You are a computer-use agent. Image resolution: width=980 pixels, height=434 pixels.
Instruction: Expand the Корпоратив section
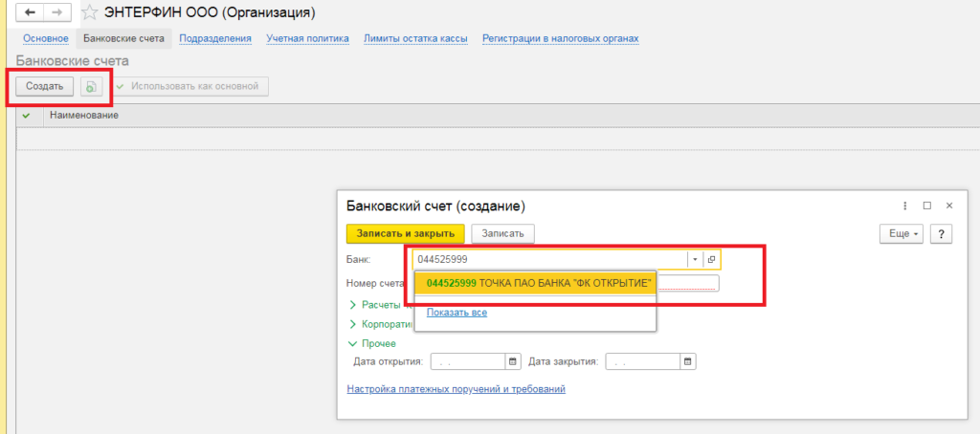tap(381, 324)
